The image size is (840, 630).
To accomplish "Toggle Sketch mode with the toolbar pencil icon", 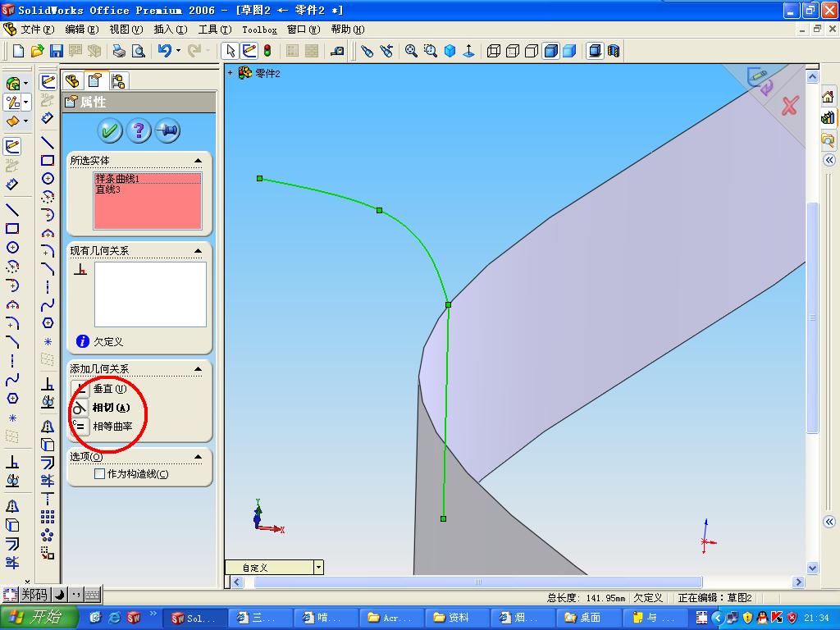I will (249, 51).
